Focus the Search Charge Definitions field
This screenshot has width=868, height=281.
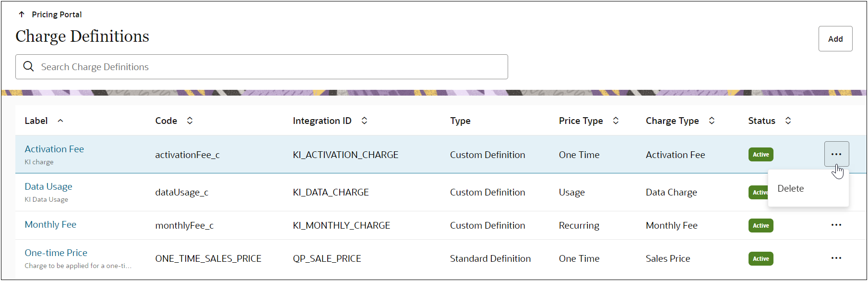coord(269,67)
